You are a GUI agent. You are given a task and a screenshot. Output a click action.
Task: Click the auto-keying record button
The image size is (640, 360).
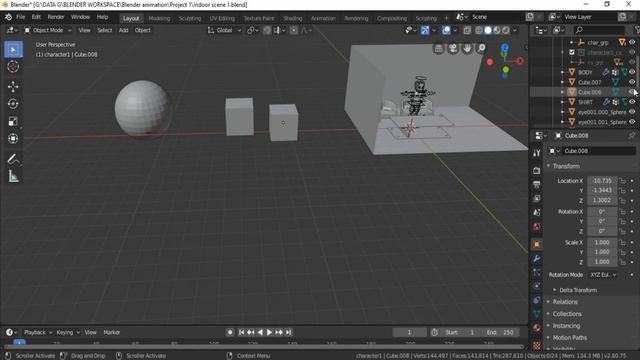[x=230, y=332]
